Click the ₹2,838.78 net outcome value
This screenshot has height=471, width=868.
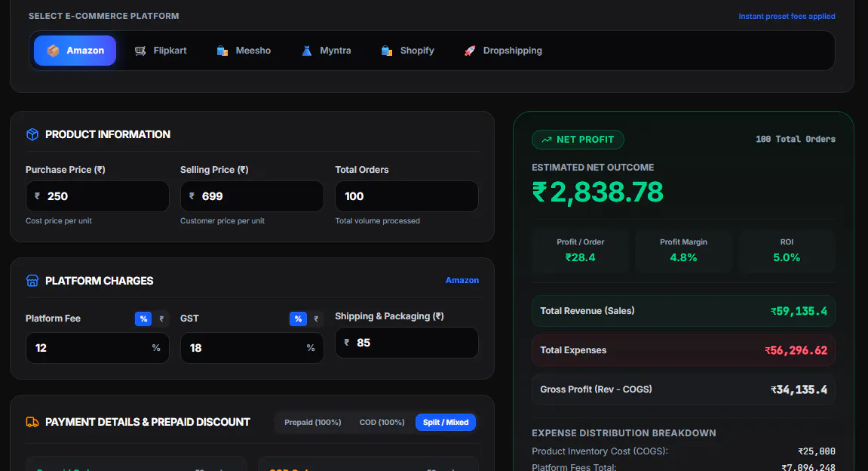tap(597, 192)
